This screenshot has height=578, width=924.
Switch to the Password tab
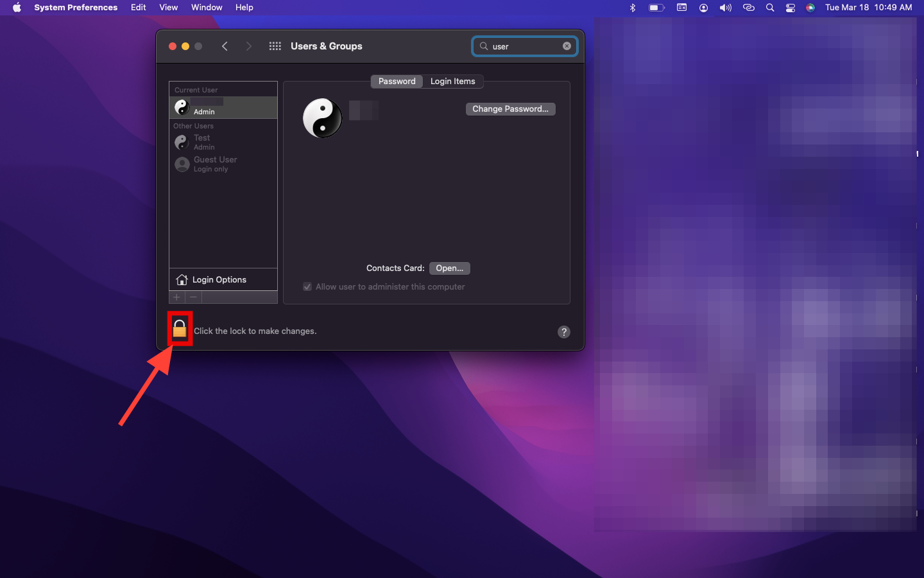[x=397, y=82]
